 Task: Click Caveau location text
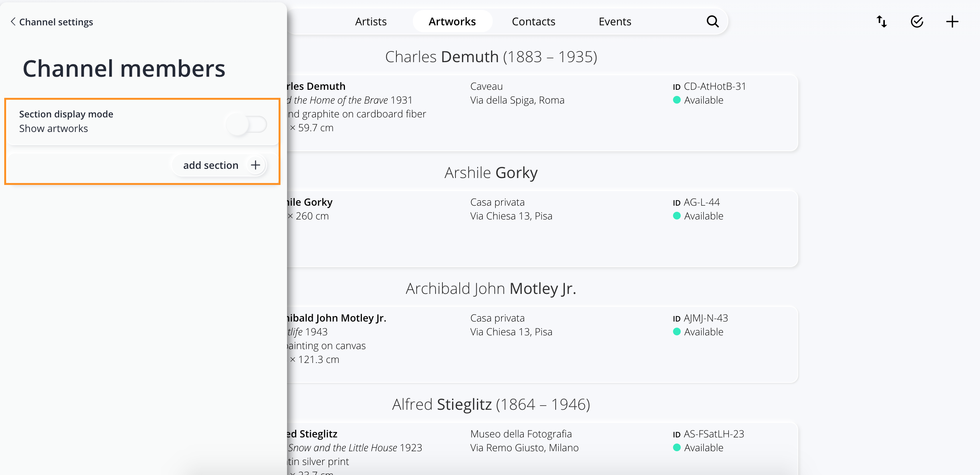click(486, 86)
